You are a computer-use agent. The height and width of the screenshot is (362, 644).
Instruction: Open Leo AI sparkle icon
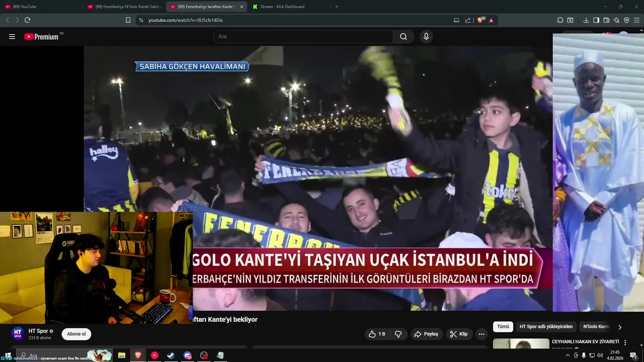[x=616, y=20]
